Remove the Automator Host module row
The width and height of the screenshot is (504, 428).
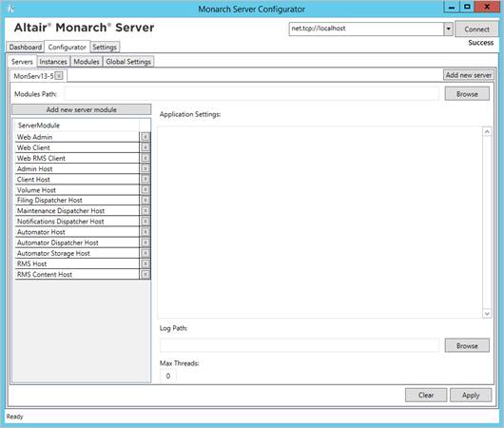tap(145, 232)
